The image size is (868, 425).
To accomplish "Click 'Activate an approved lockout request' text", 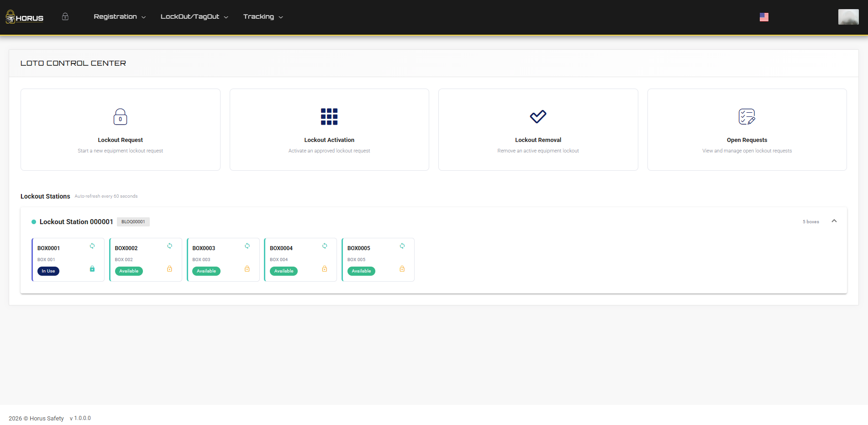I will 329,151.
